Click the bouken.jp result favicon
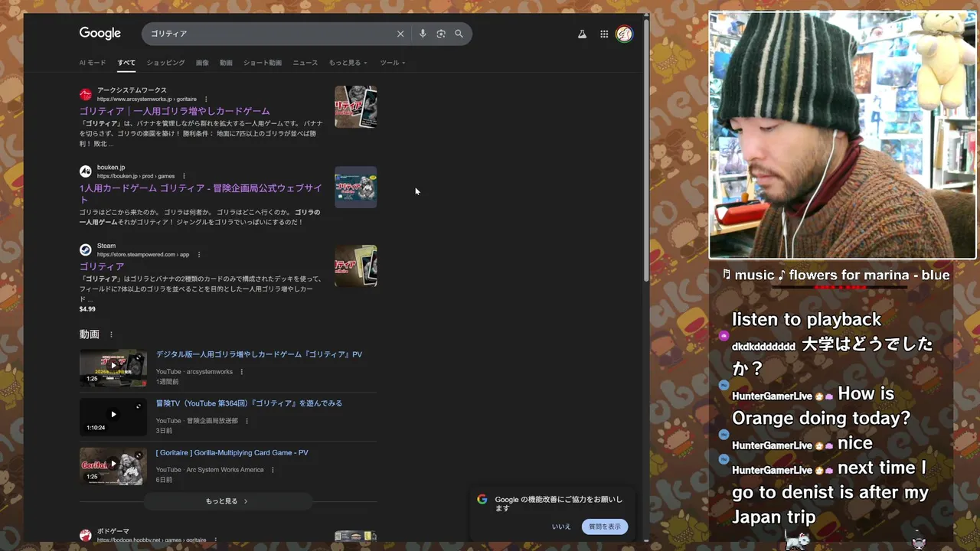This screenshot has width=980, height=551. [86, 171]
